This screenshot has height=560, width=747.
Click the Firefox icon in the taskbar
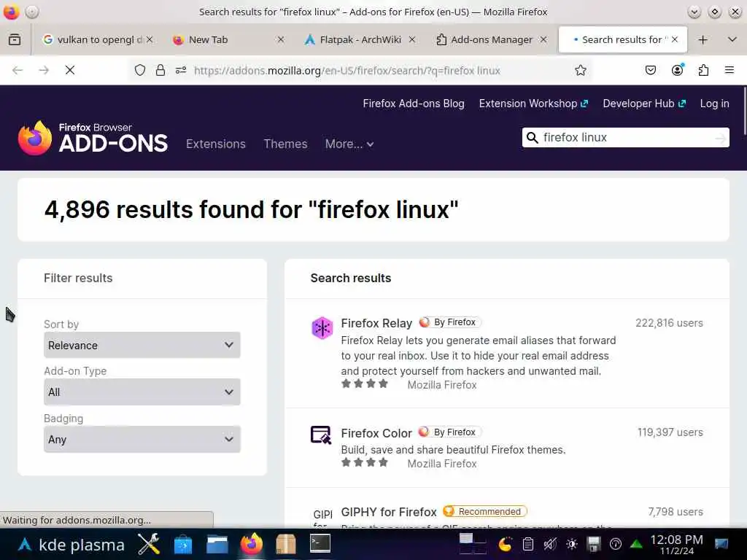coord(252,544)
